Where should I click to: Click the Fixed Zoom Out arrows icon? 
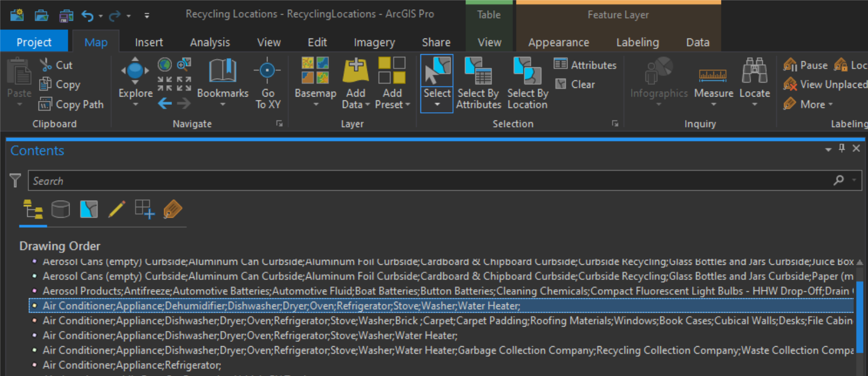184,84
